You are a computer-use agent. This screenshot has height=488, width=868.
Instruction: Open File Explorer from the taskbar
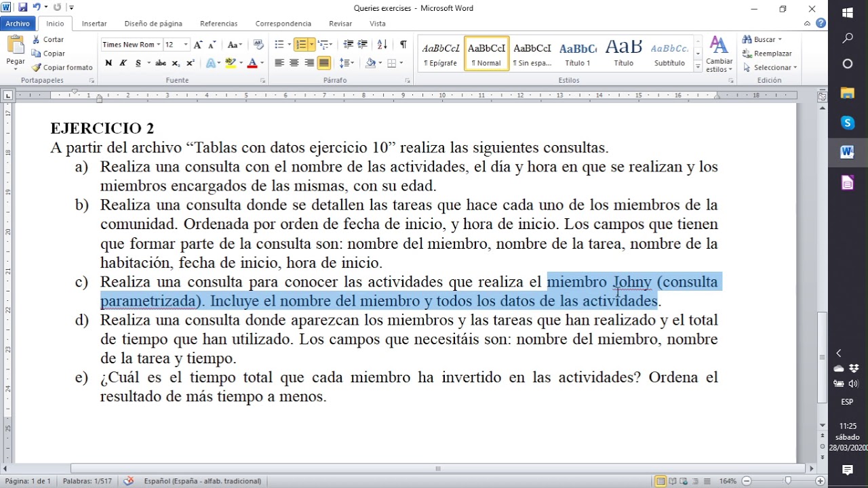pyautogui.click(x=848, y=93)
